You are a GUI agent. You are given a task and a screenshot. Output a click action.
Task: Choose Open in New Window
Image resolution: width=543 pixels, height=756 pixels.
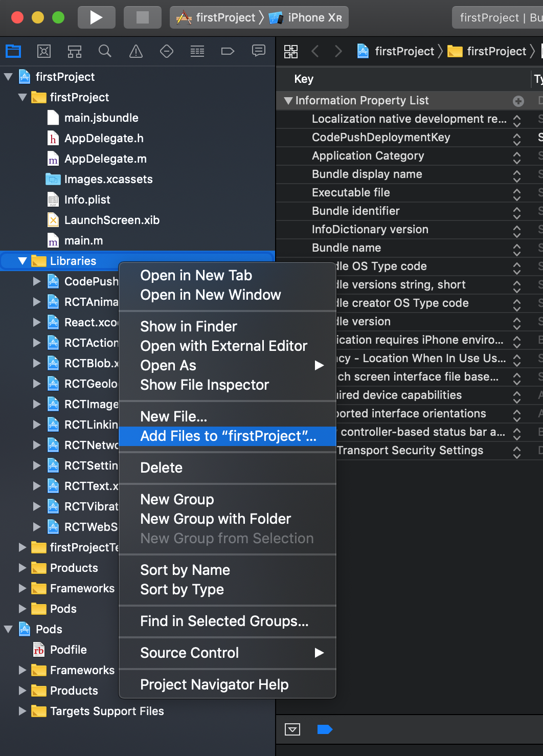coord(228,295)
